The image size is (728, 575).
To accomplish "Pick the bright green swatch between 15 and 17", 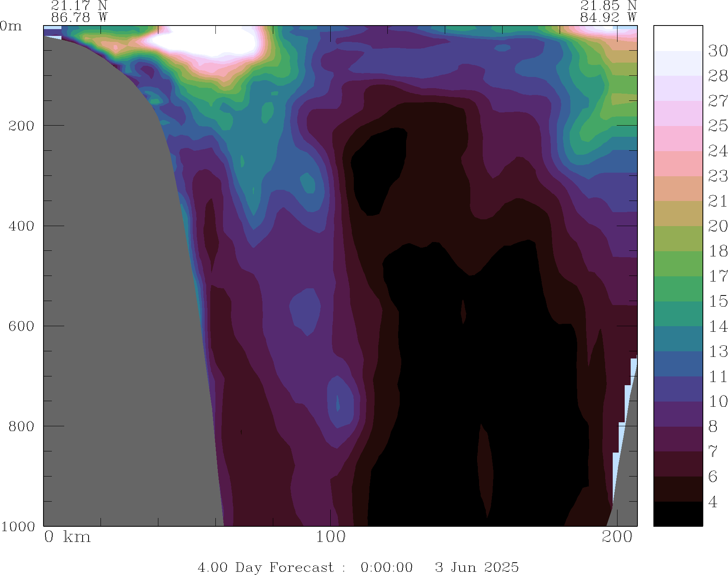I will click(x=678, y=288).
